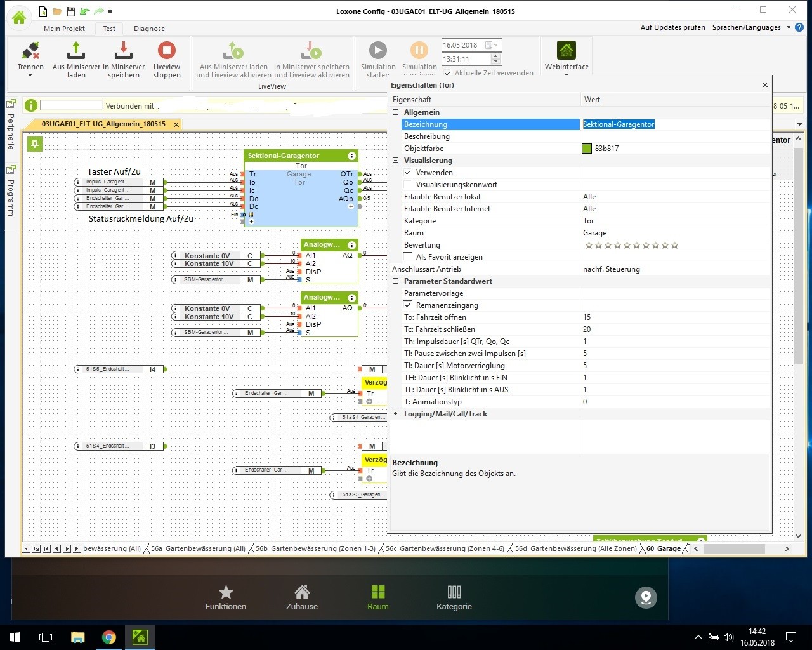This screenshot has height=650, width=812.
Task: Open Chrome from the Windows taskbar
Action: point(109,637)
